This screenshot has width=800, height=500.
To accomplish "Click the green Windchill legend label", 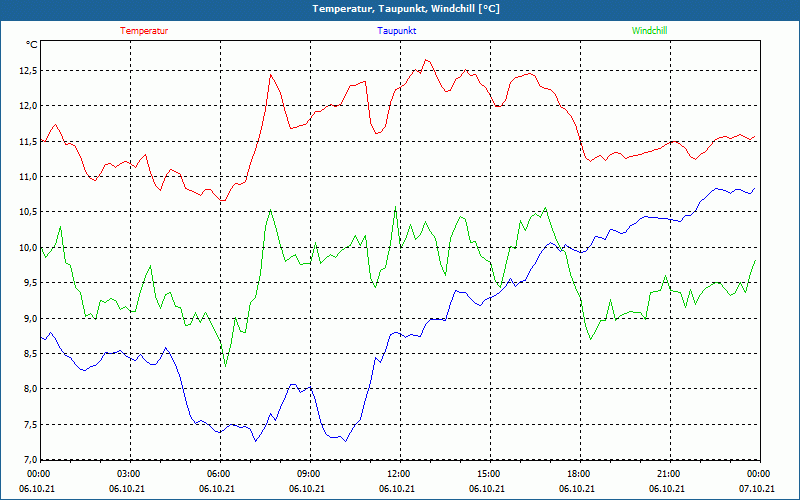I will point(649,31).
